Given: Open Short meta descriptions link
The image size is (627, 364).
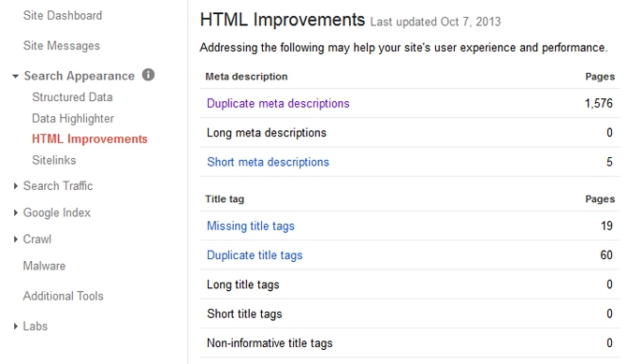Looking at the screenshot, I should click(268, 162).
